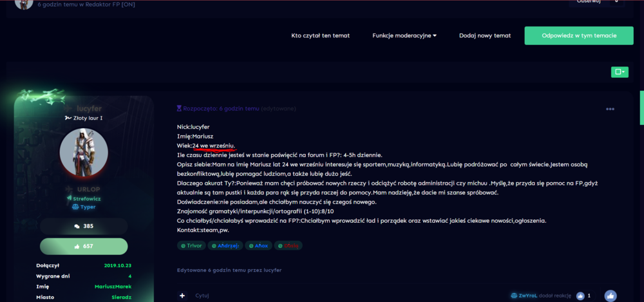
Task: Click the thumbs-up 657 reputation badge
Action: [x=84, y=246]
